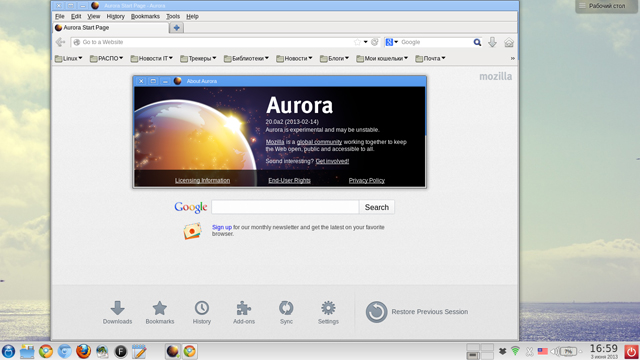Expand the Почта bookmarks folder
Screen dimensions: 640x360
pos(430,59)
